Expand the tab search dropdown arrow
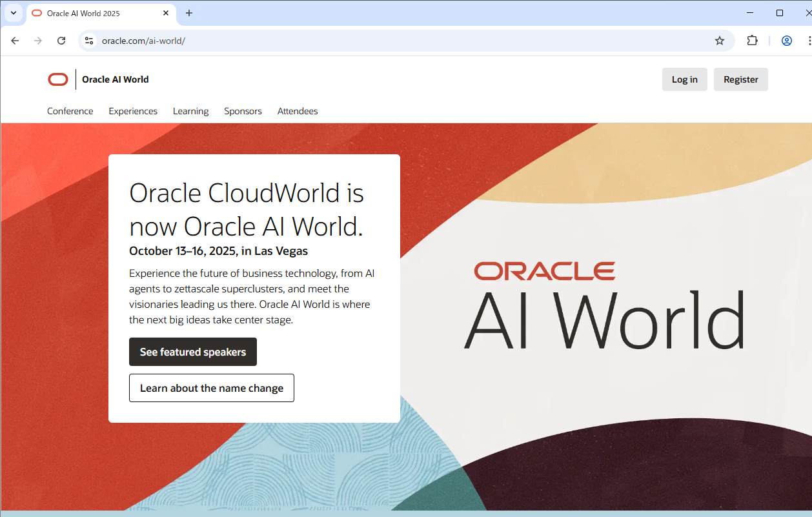 [x=13, y=13]
